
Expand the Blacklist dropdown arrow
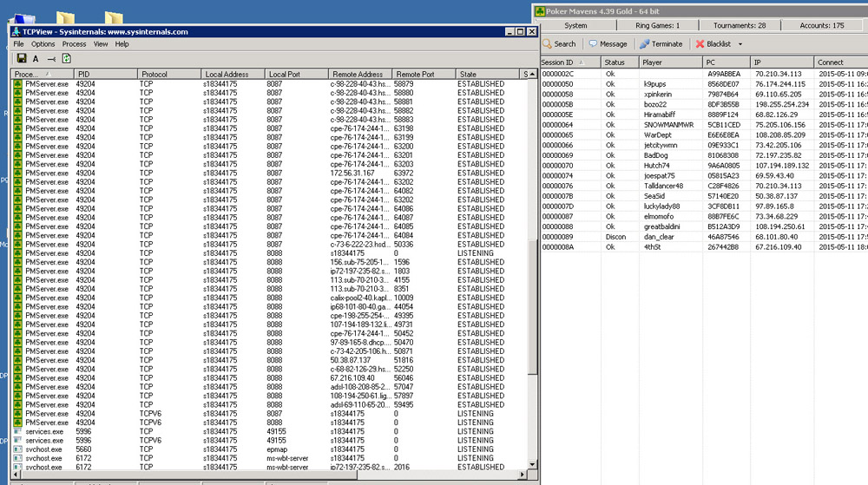click(740, 44)
